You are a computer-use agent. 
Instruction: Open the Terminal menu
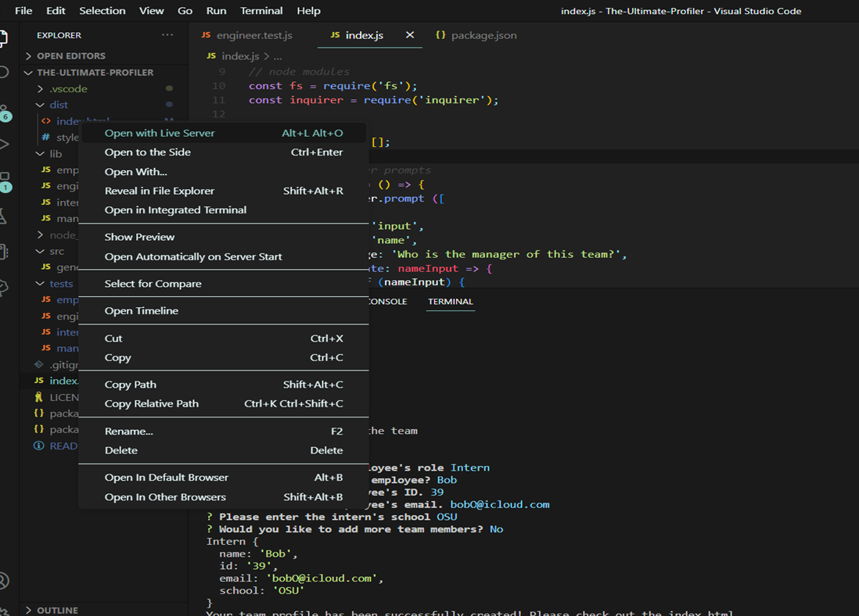point(261,10)
